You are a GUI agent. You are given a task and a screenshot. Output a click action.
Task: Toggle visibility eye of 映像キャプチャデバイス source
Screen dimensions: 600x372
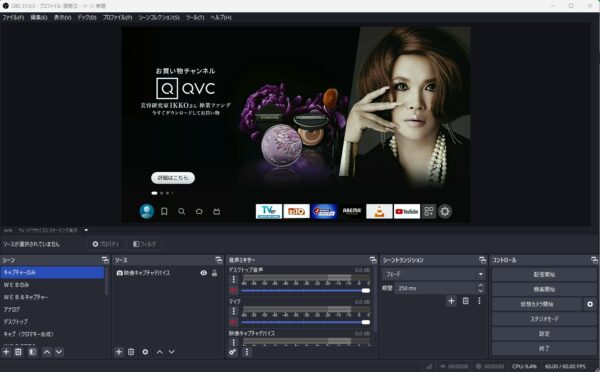click(204, 272)
